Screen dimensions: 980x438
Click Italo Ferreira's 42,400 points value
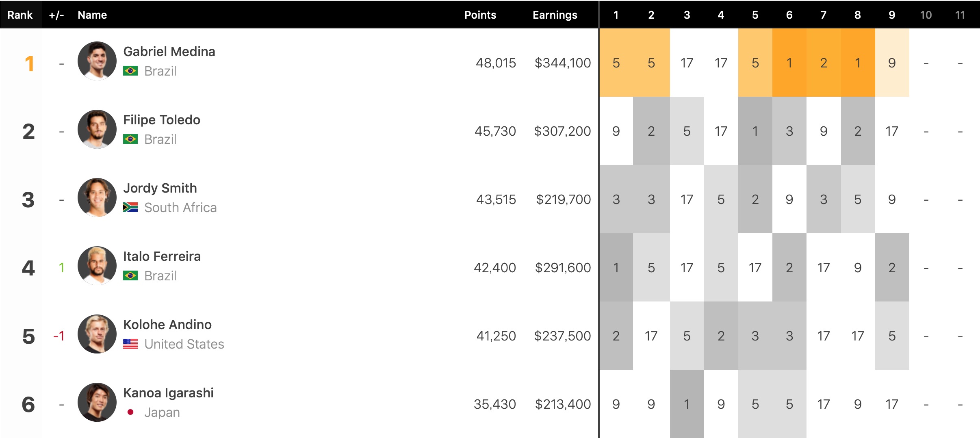point(494,268)
